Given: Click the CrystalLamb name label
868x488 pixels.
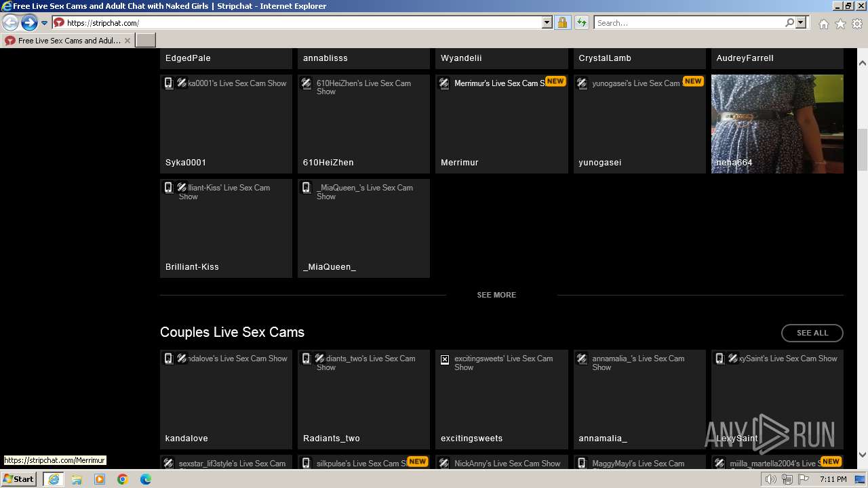Looking at the screenshot, I should click(605, 58).
